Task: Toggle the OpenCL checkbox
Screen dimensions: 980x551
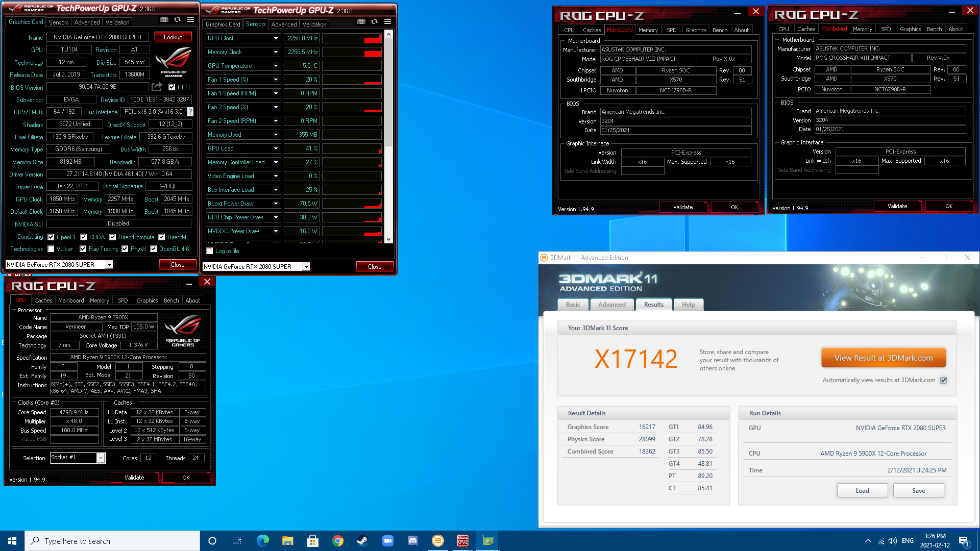Action: click(x=51, y=237)
